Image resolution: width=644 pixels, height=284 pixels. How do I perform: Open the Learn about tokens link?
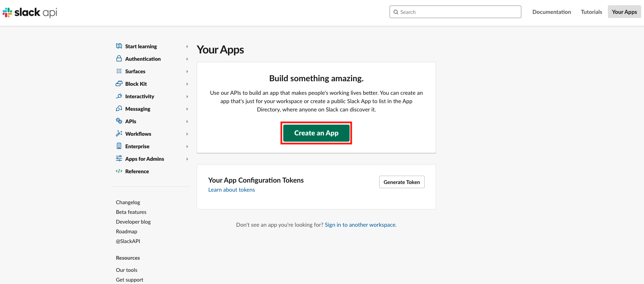[231, 190]
